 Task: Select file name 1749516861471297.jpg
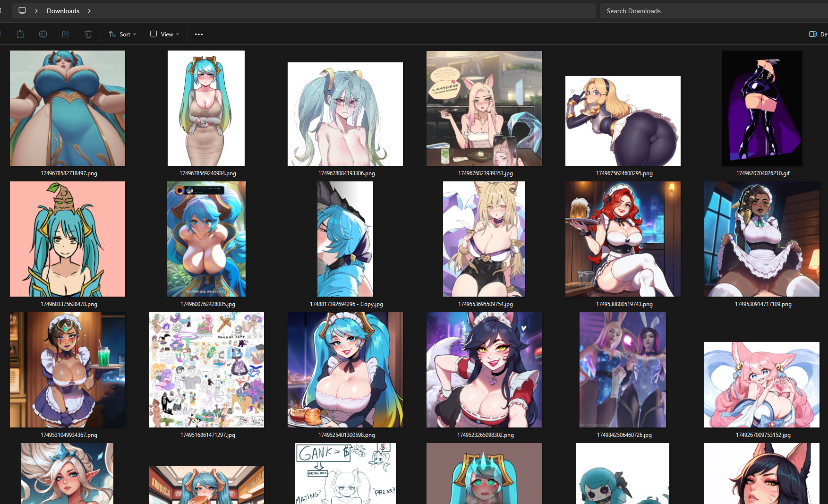tap(208, 435)
